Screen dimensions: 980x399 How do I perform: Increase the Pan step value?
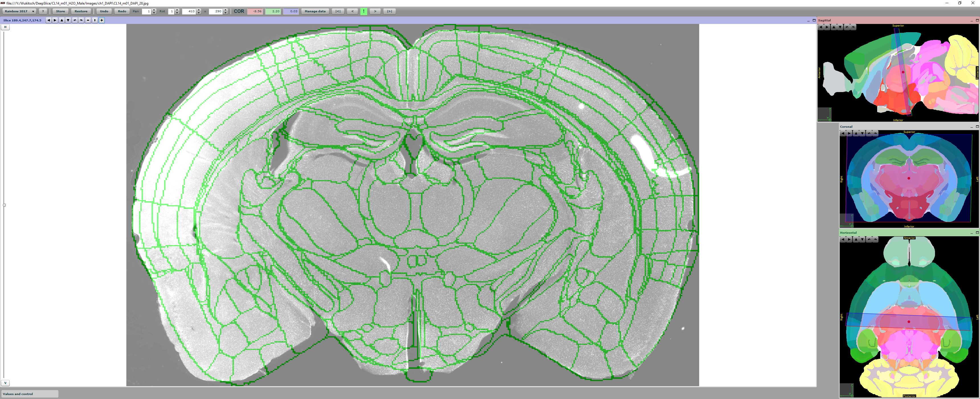coord(154,10)
